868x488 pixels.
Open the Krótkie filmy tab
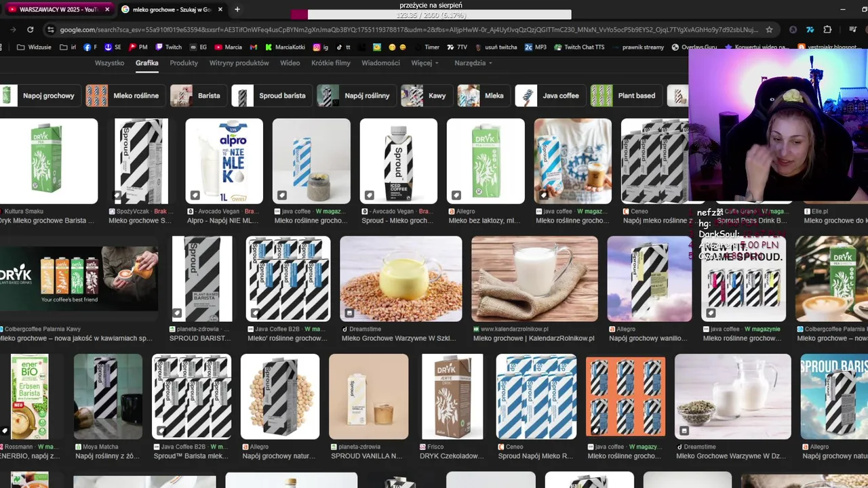point(331,63)
